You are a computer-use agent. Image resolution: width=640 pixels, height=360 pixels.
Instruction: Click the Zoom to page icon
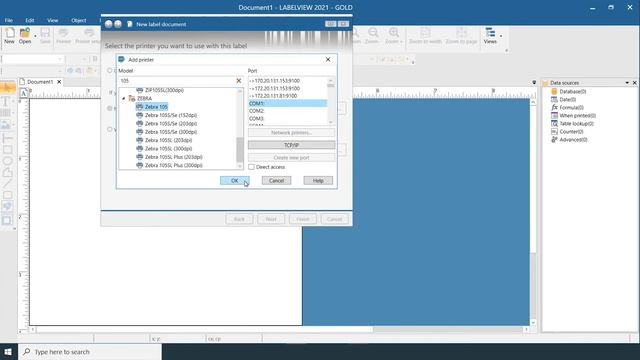461,33
